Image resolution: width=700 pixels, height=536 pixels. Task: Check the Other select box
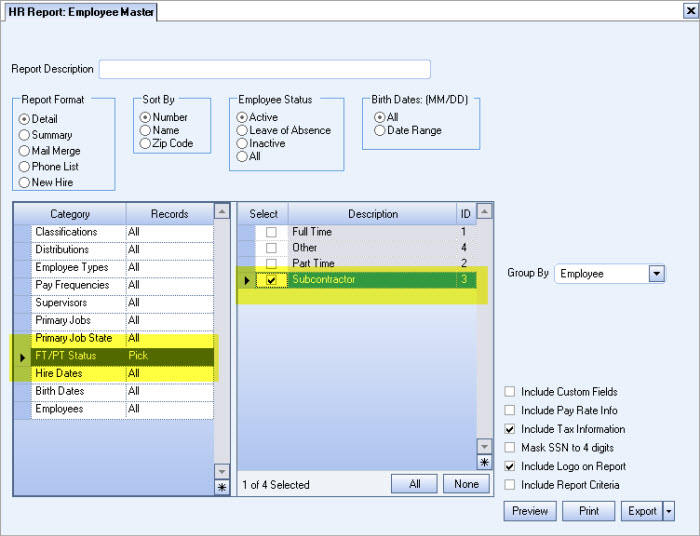271,248
